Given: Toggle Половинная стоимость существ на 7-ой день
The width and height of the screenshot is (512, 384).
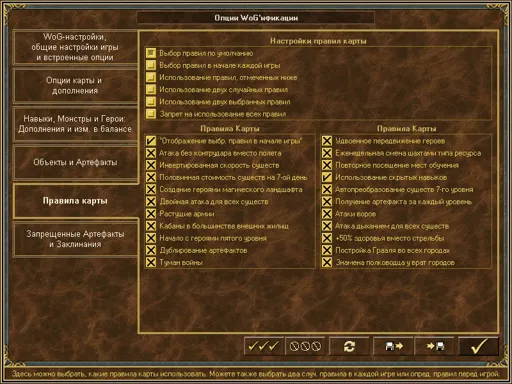Looking at the screenshot, I should pyautogui.click(x=151, y=177).
